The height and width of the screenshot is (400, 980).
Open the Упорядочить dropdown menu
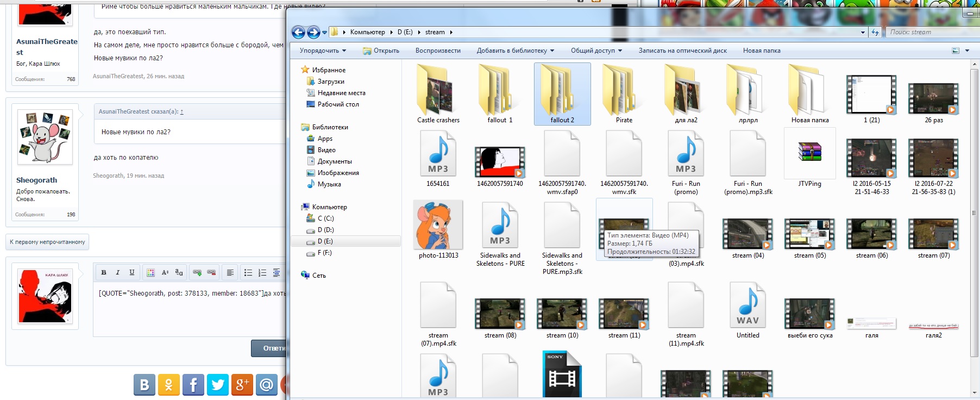point(323,51)
